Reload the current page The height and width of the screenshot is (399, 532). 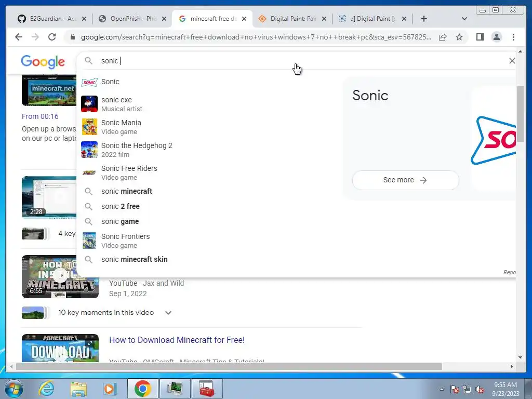52,37
